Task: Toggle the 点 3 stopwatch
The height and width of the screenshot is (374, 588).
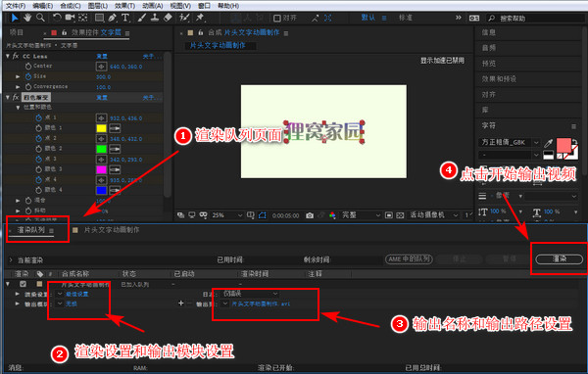Action: (x=38, y=159)
